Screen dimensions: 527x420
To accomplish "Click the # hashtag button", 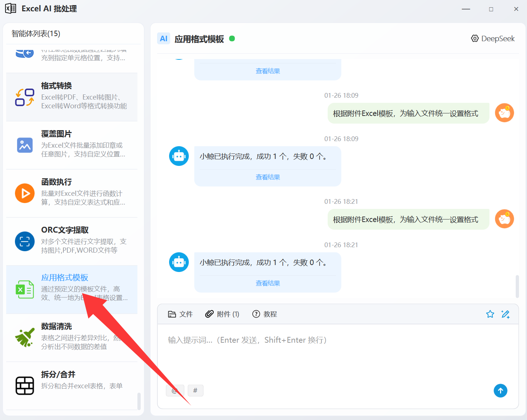I will [195, 390].
